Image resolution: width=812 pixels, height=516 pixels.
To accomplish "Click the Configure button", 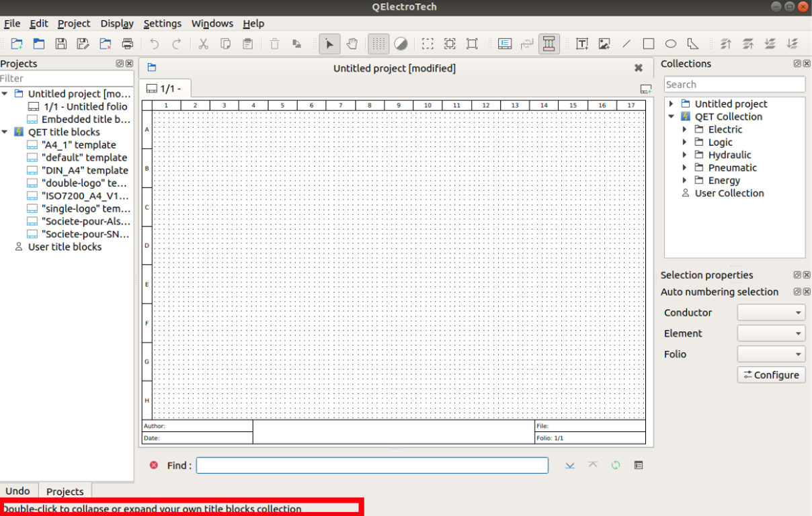I will pyautogui.click(x=772, y=375).
